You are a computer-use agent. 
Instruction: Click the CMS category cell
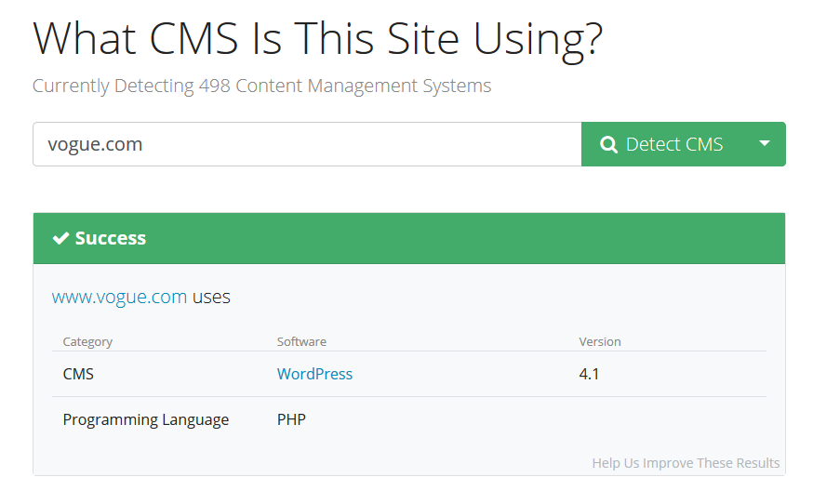78,374
